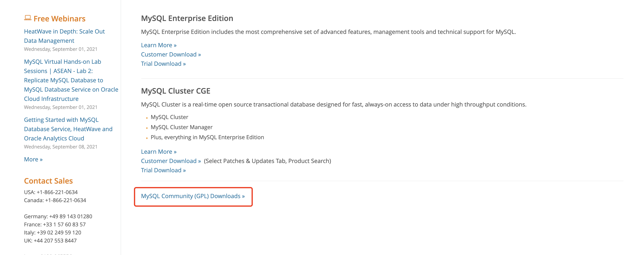Select the MySQL Cluster CGE heading

pos(176,91)
